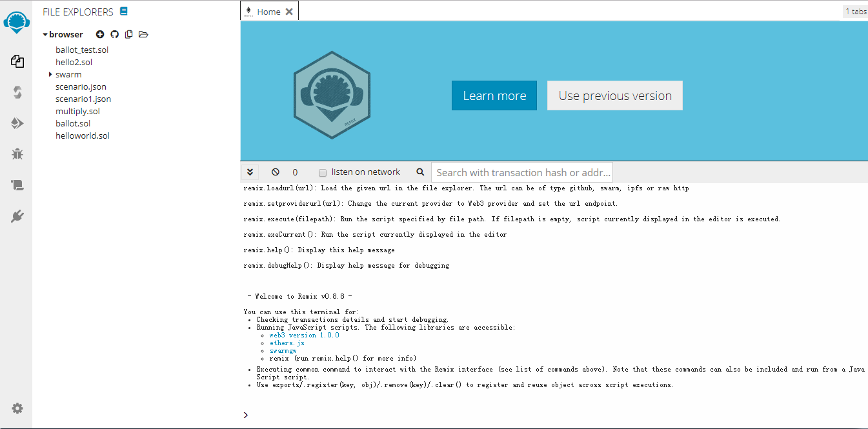Click the copy files icon

click(129, 34)
